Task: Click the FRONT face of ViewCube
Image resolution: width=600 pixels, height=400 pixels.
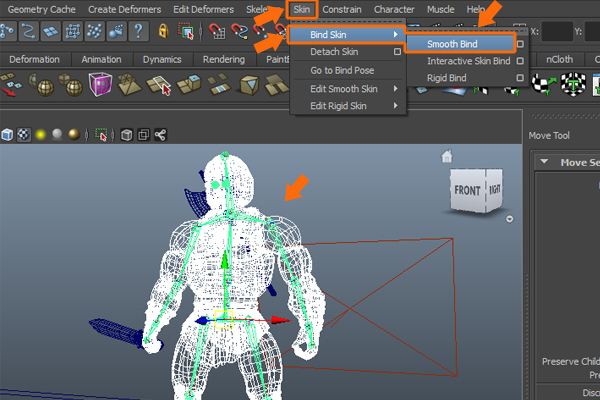Action: pos(466,190)
